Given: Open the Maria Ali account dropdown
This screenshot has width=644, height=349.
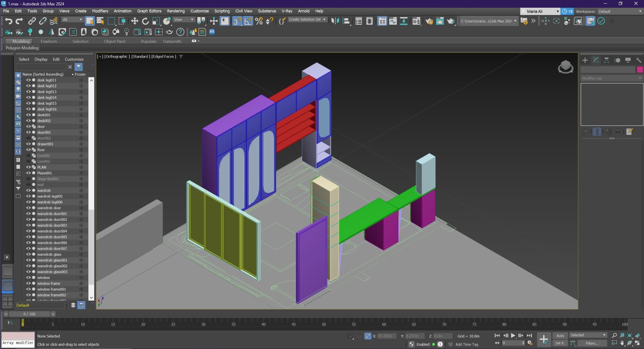Looking at the screenshot, I should pyautogui.click(x=540, y=11).
